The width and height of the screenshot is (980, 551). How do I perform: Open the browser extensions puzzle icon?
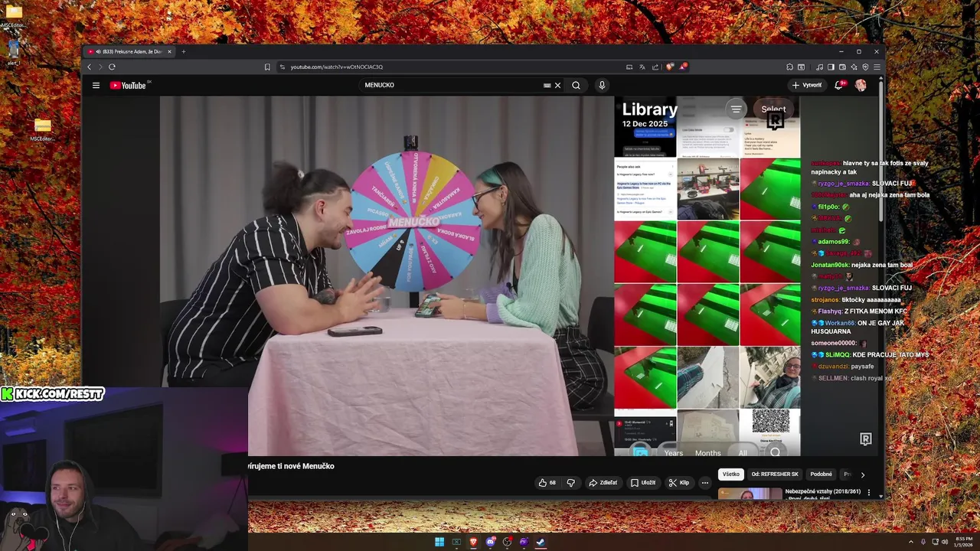789,67
